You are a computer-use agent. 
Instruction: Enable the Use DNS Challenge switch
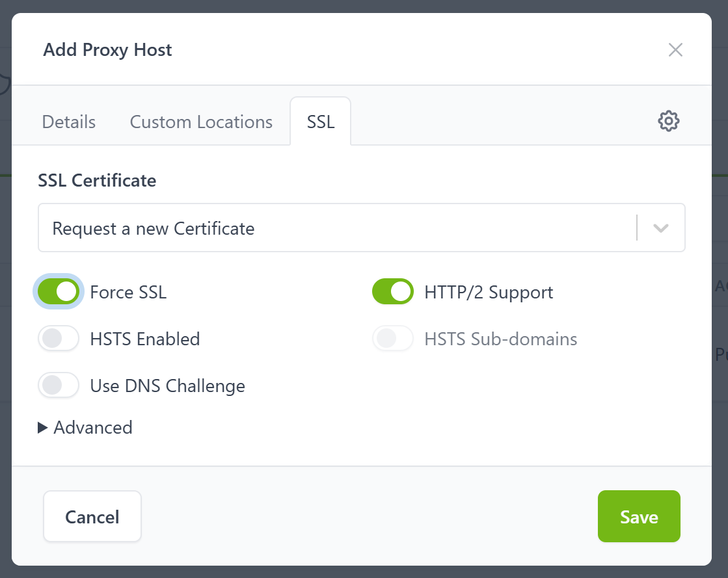coord(59,386)
